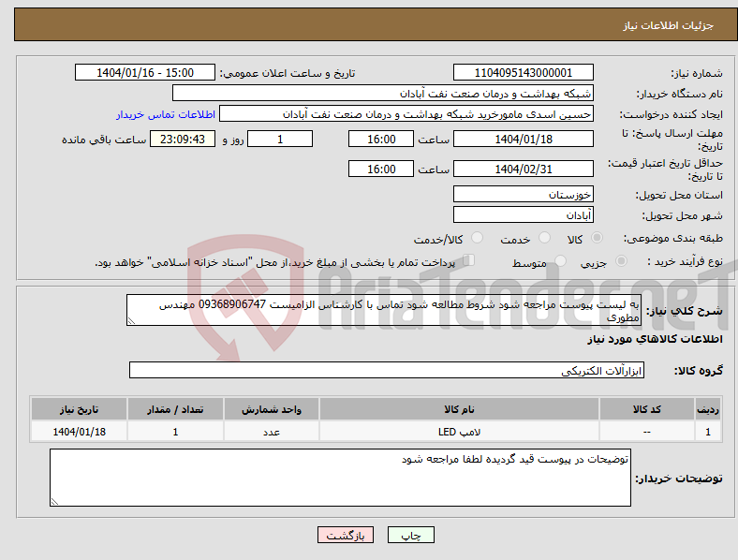Click the واحد شمارش column header
This screenshot has height=560, width=738.
point(272,409)
